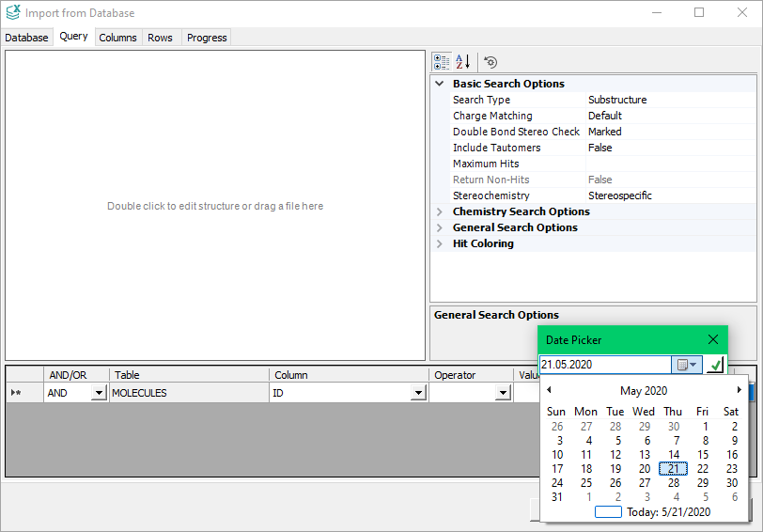This screenshot has height=532, width=763.
Task: Click the Categorized view icon
Action: pos(441,62)
